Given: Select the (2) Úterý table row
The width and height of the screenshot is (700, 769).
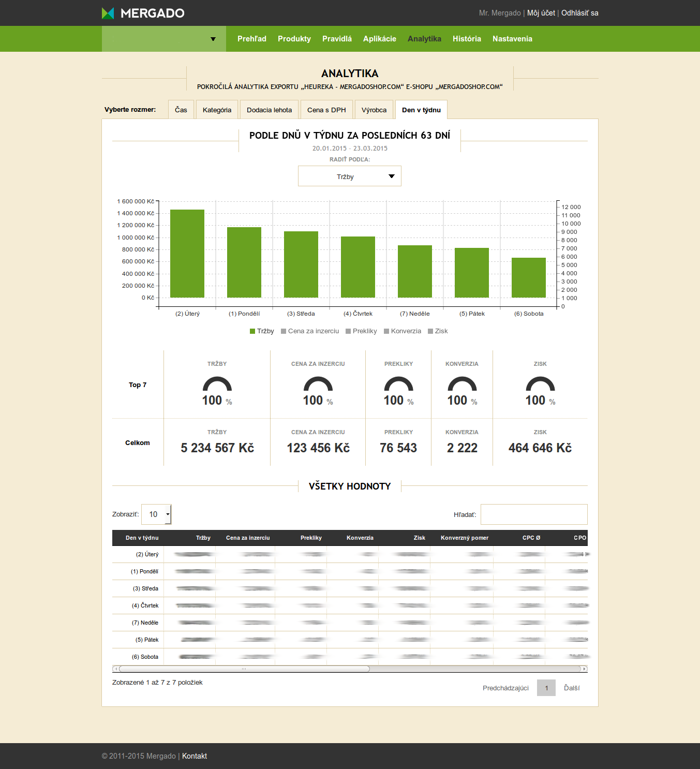Looking at the screenshot, I should click(350, 554).
